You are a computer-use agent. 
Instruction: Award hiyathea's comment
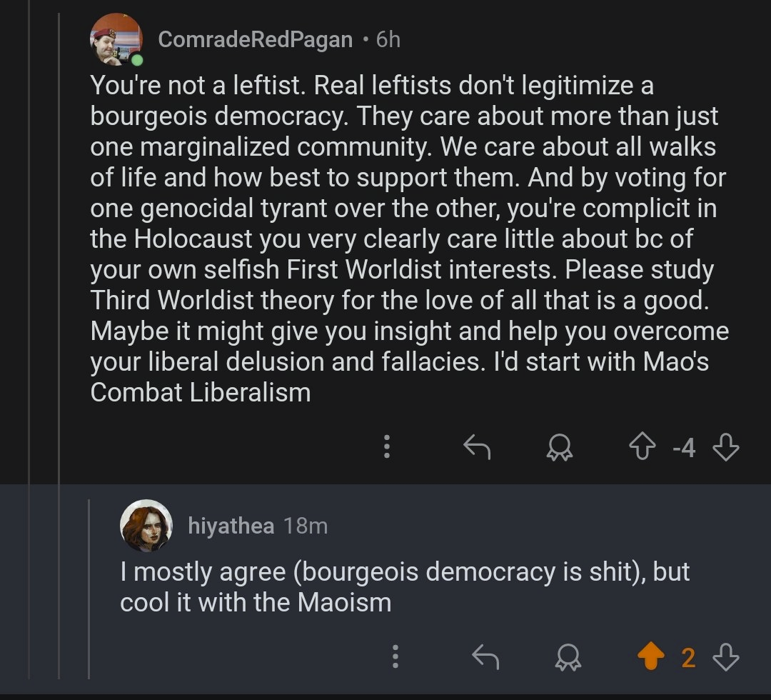568,657
